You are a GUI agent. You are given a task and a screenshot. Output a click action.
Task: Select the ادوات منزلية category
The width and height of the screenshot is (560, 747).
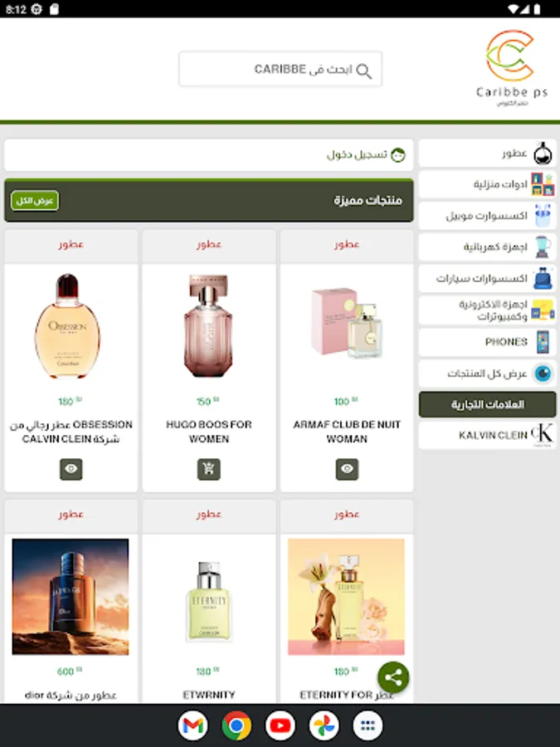point(487,184)
